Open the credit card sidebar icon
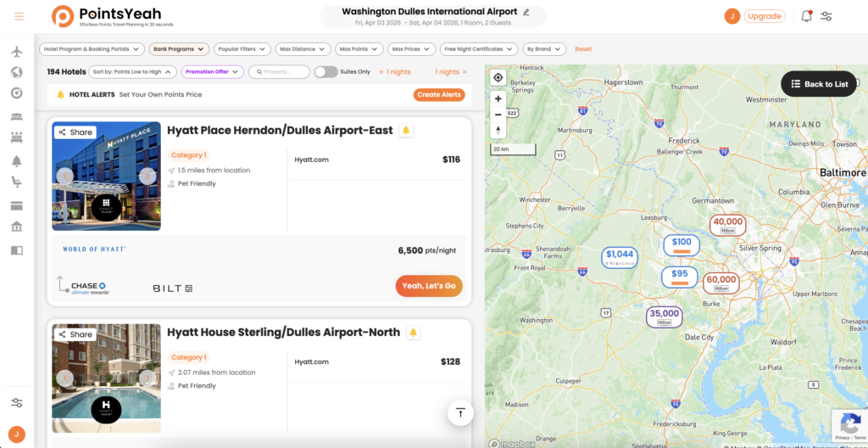This screenshot has width=868, height=448. (x=17, y=205)
